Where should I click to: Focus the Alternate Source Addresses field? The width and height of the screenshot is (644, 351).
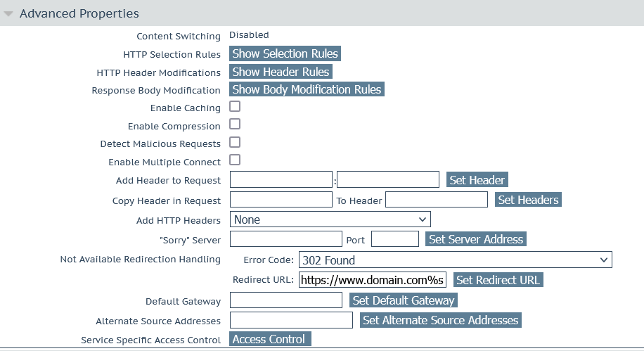click(291, 320)
